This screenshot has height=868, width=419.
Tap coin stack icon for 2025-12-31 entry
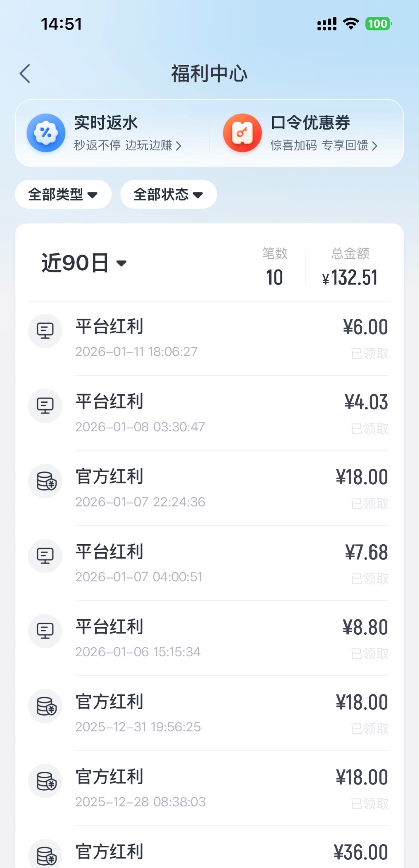(x=46, y=706)
